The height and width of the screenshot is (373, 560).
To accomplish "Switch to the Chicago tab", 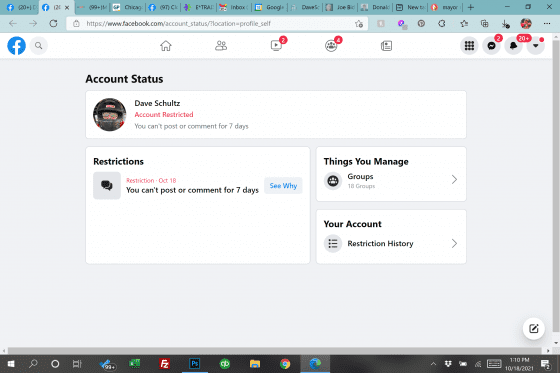I will (128, 7).
